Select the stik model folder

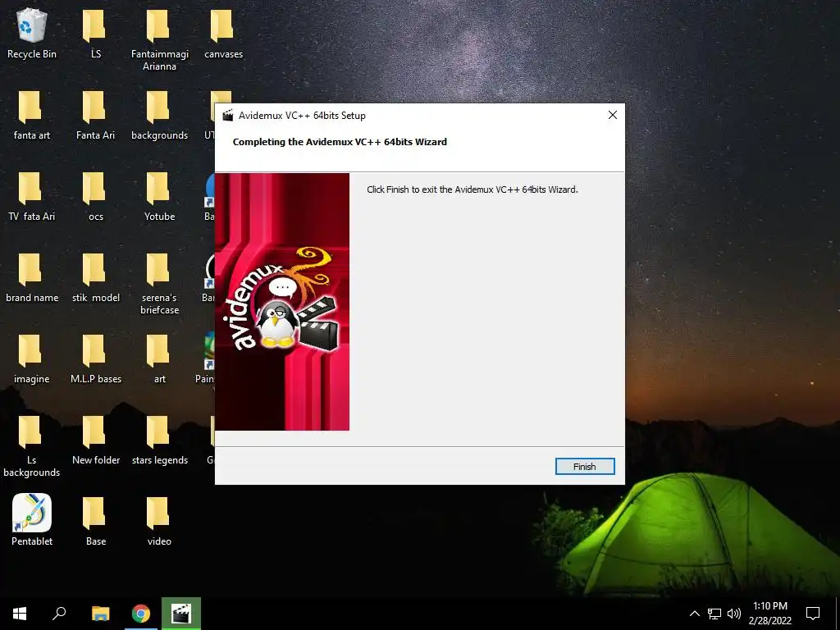(95, 278)
